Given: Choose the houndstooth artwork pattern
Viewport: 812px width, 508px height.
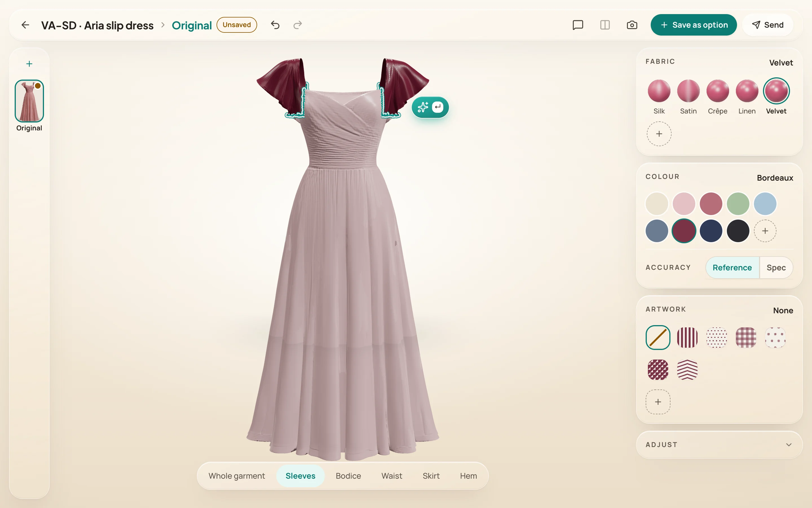Looking at the screenshot, I should pos(658,370).
